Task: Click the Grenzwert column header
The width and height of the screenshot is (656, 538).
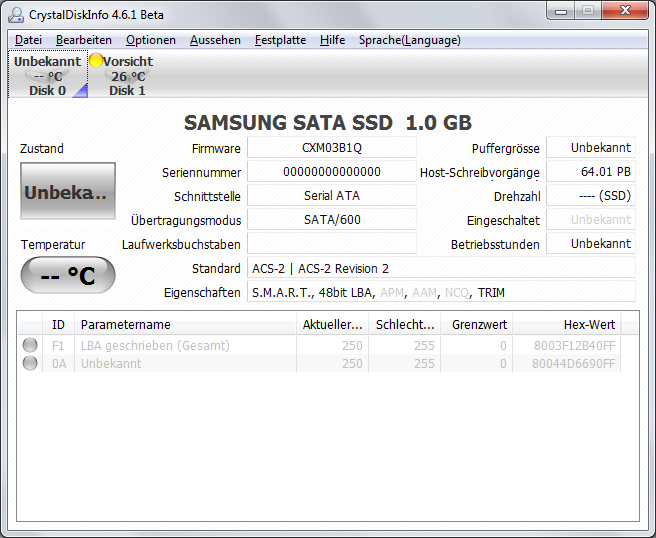Action: (x=477, y=325)
